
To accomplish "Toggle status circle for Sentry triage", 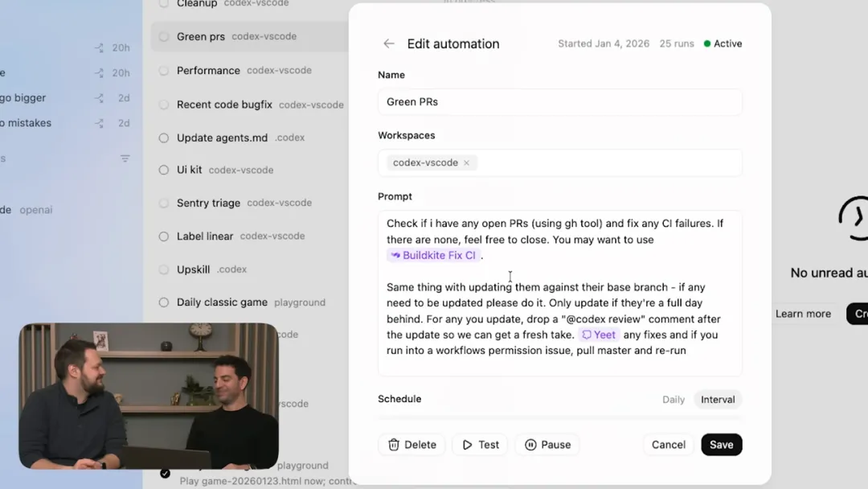I will click(164, 203).
